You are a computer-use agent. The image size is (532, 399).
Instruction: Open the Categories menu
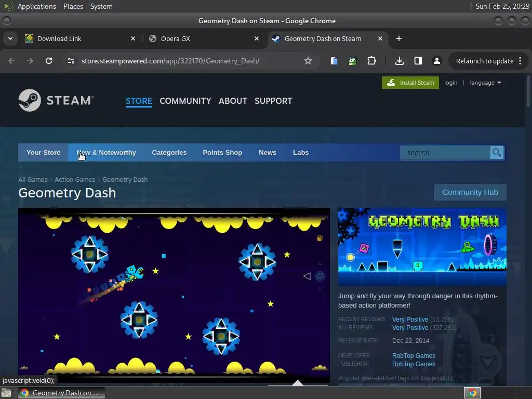point(169,153)
